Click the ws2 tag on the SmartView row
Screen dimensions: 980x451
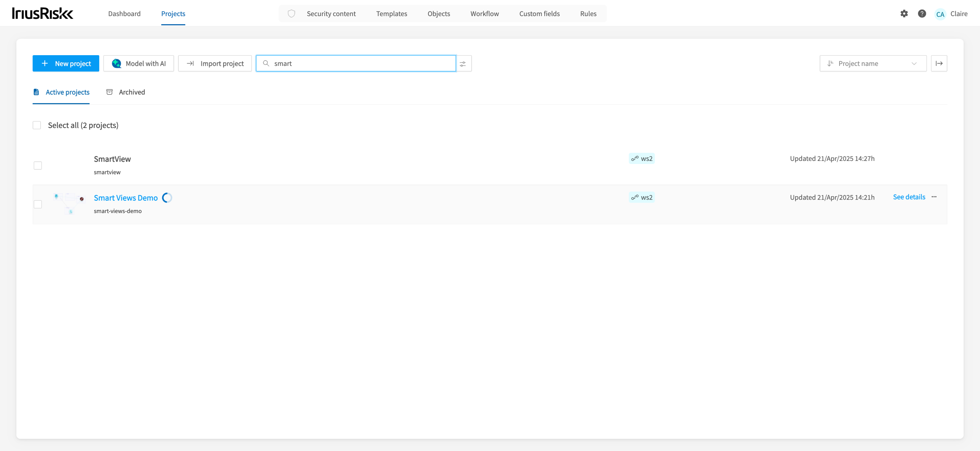click(642, 159)
